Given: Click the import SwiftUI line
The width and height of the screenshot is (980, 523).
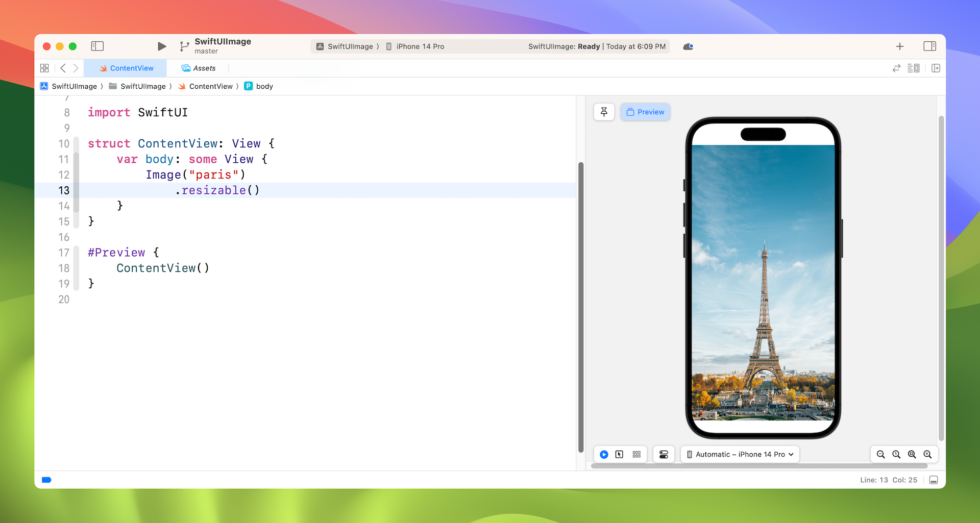Looking at the screenshot, I should point(138,112).
